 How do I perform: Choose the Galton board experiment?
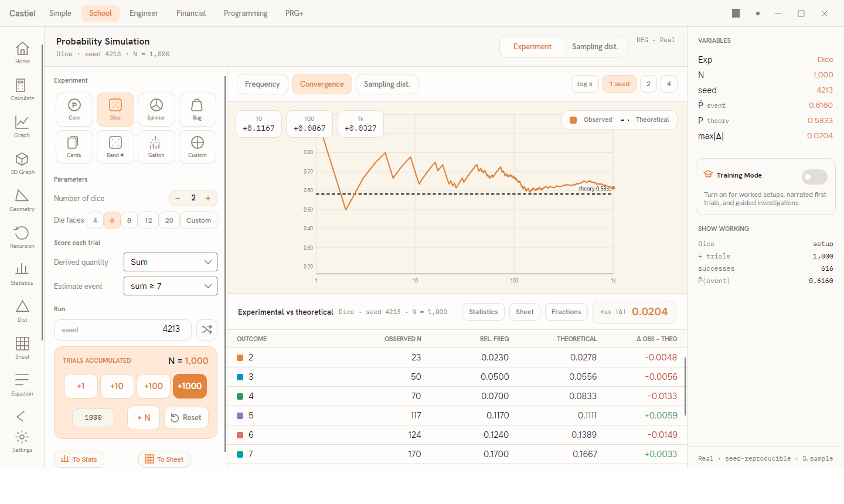tap(156, 147)
